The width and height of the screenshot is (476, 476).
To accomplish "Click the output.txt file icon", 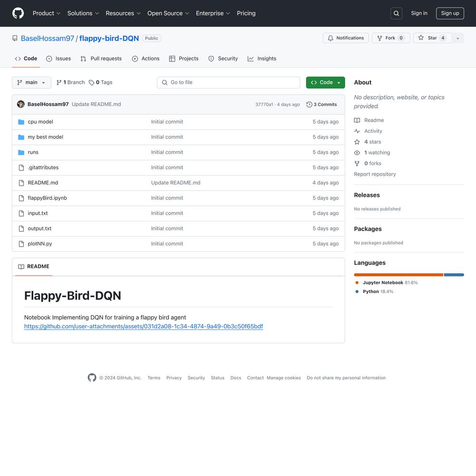I will point(21,228).
